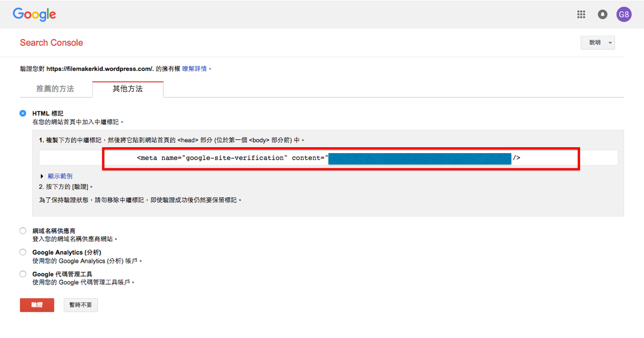
Task: Click the red 驗證 button
Action: [x=37, y=305]
